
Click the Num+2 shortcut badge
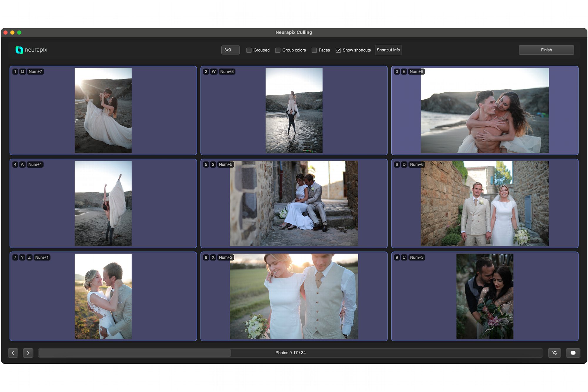pos(225,257)
